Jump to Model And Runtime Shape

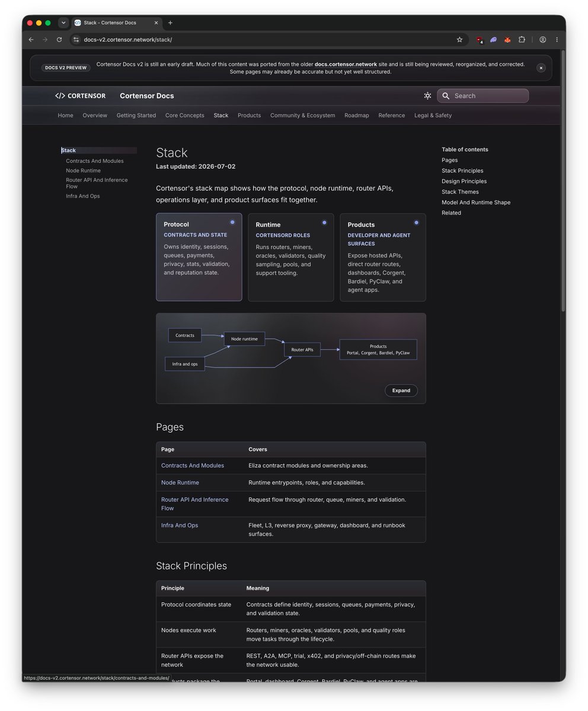(476, 203)
